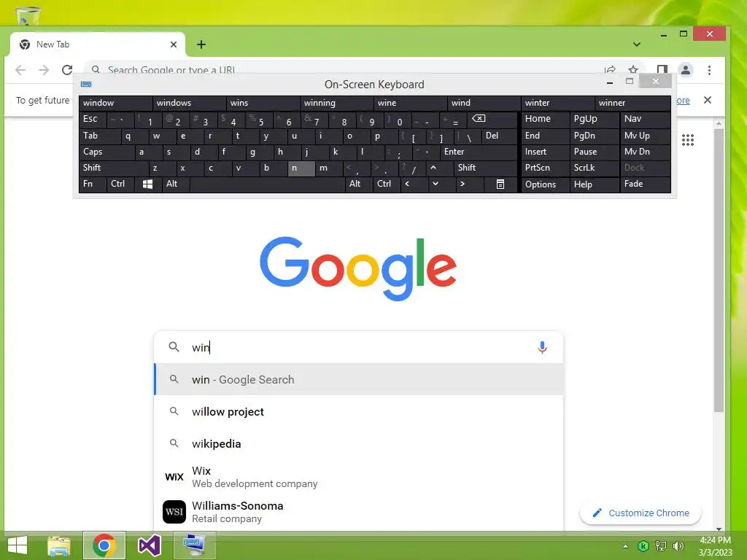Choose the 'winning' word prediction
Image resolution: width=747 pixels, height=560 pixels.
click(337, 103)
